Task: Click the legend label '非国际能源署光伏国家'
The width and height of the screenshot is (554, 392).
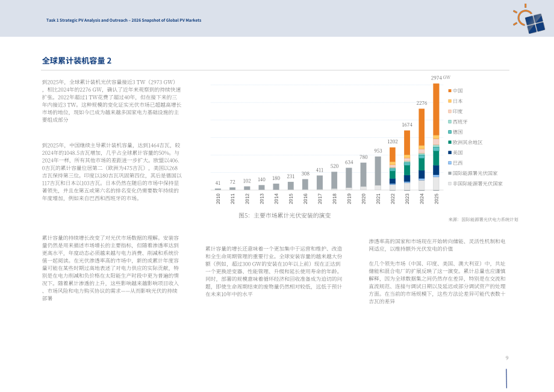Action: (x=478, y=184)
